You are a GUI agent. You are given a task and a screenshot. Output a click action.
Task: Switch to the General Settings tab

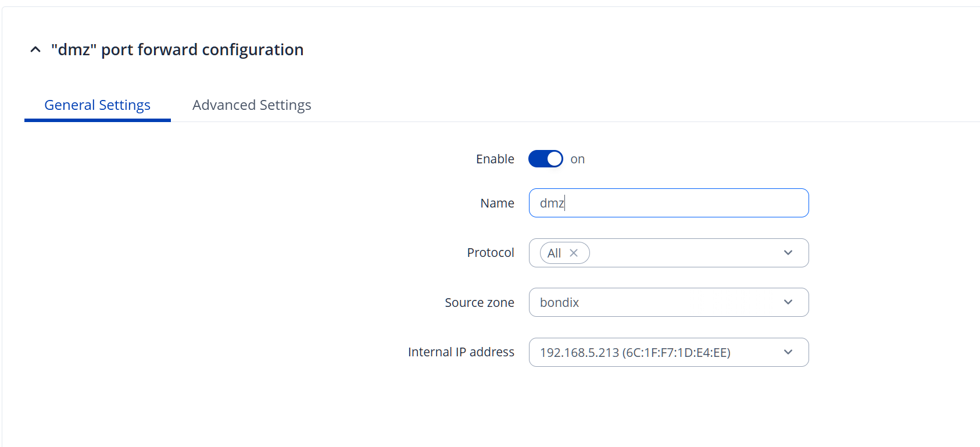(97, 105)
